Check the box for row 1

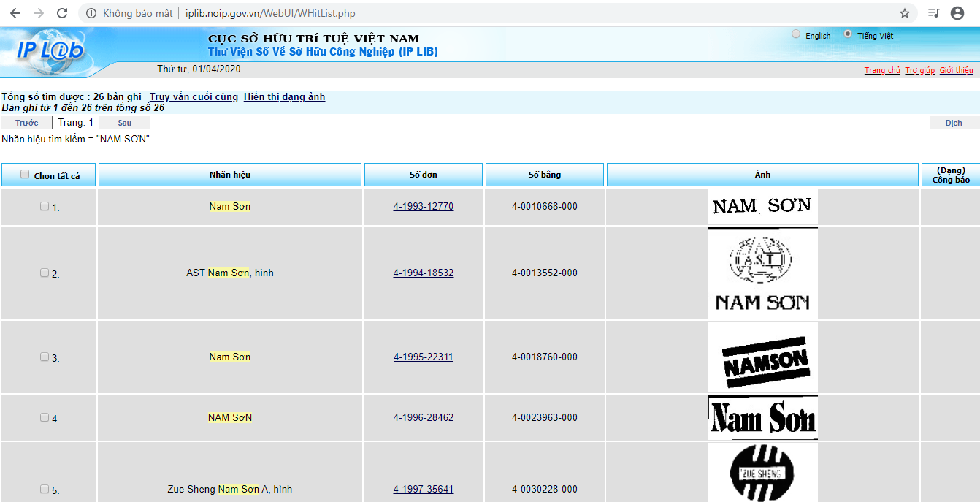(x=44, y=206)
